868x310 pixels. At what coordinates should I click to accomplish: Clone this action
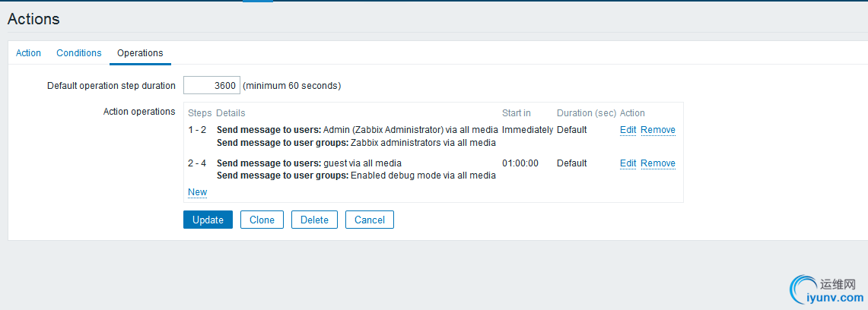click(262, 220)
